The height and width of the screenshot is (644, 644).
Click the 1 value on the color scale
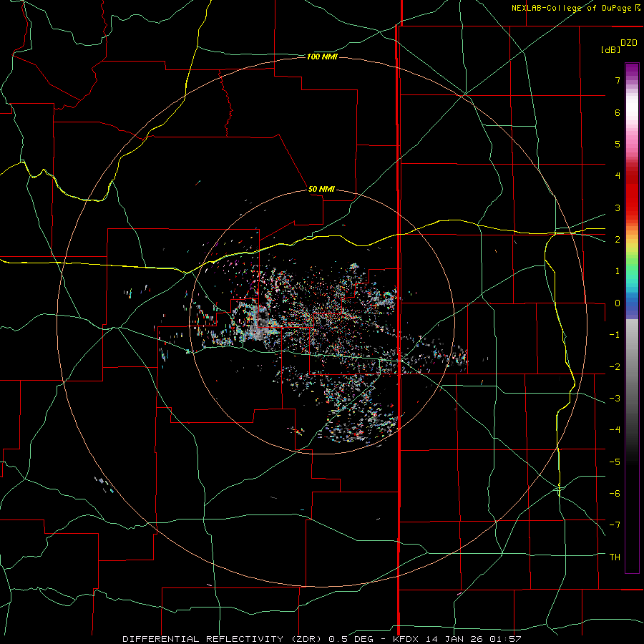click(x=618, y=271)
